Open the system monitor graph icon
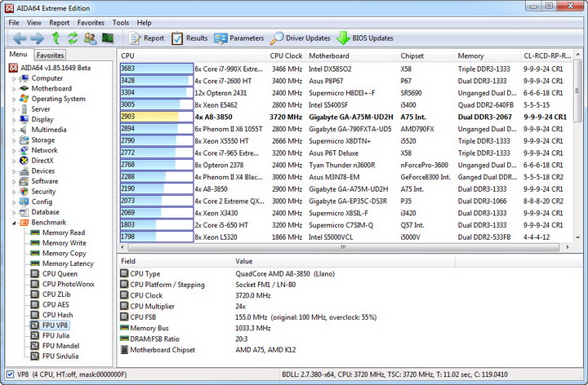This screenshot has height=385, width=588. coord(108,38)
